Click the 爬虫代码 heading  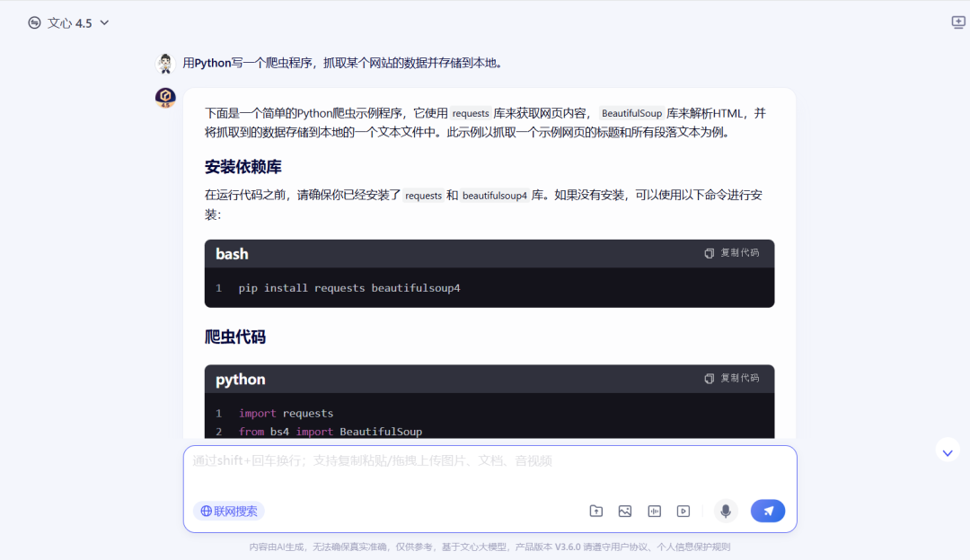pos(235,337)
